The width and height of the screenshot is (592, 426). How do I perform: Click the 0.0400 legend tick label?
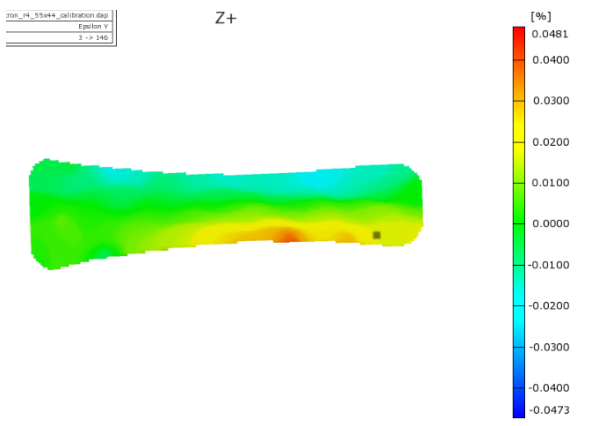click(x=550, y=60)
